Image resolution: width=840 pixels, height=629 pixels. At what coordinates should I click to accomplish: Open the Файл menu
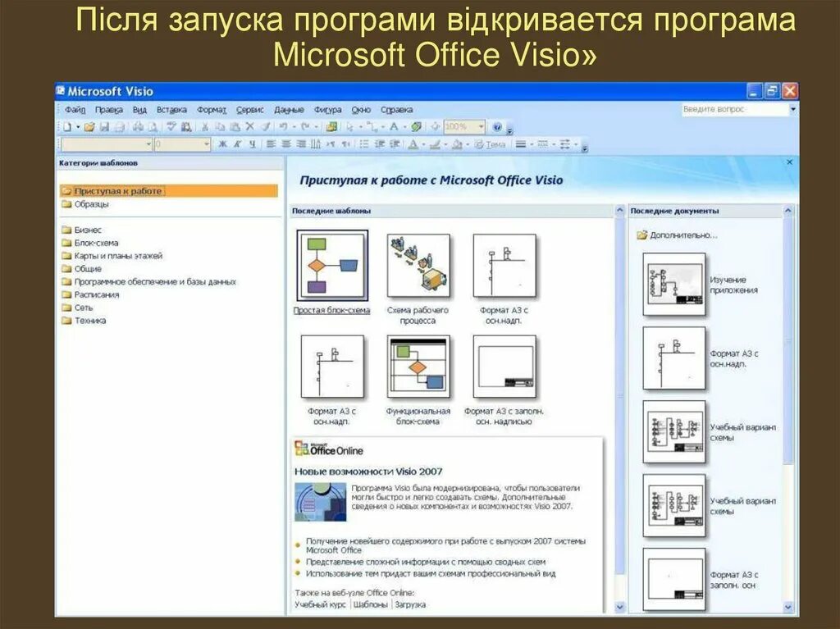point(75,109)
